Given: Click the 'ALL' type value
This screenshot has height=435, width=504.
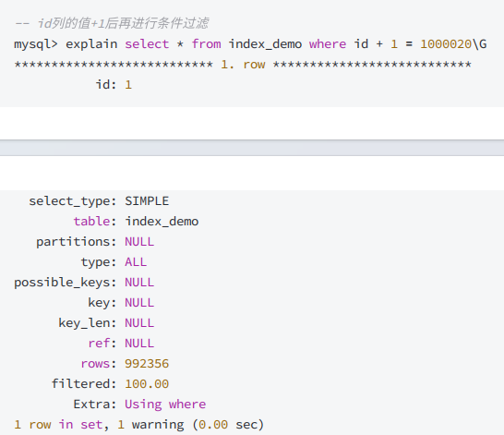Looking at the screenshot, I should point(136,262).
